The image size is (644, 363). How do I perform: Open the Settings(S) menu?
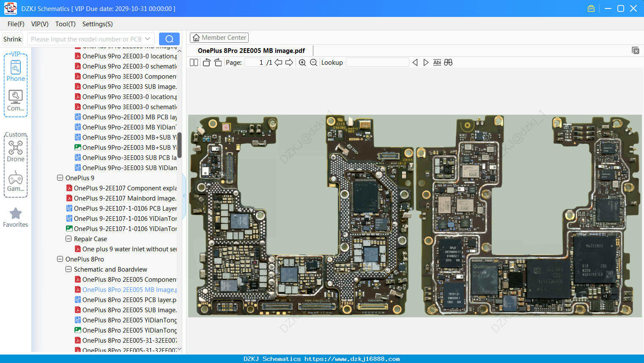click(x=98, y=24)
